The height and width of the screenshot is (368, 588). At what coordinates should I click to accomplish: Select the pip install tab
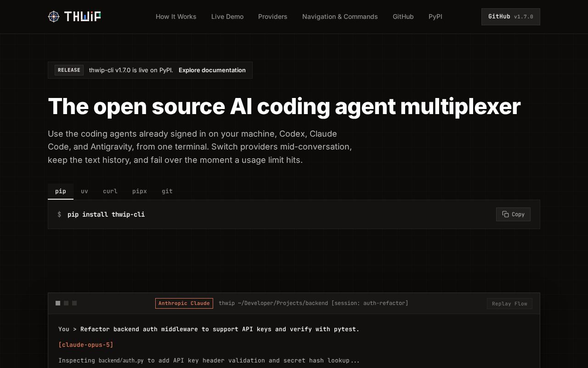point(61,191)
